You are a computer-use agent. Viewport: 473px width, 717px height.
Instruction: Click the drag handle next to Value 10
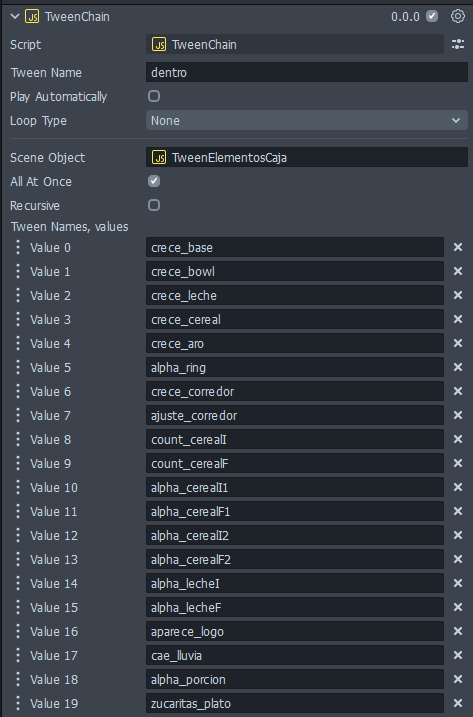[18, 487]
